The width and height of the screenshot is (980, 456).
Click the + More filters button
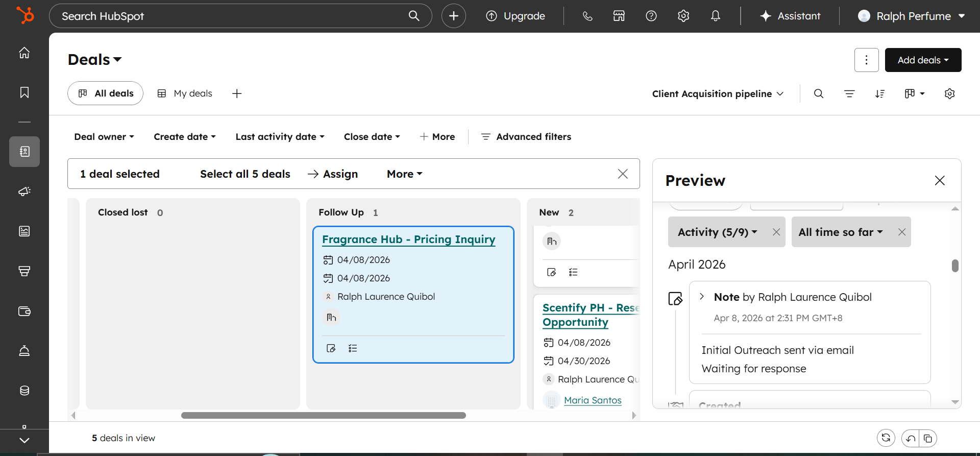pos(437,137)
